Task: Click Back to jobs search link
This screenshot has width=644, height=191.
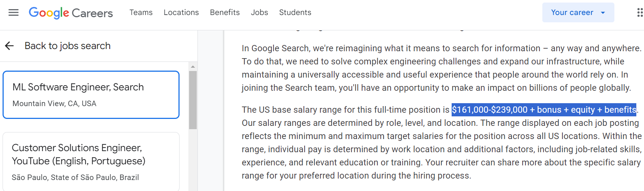Action: pos(67,46)
